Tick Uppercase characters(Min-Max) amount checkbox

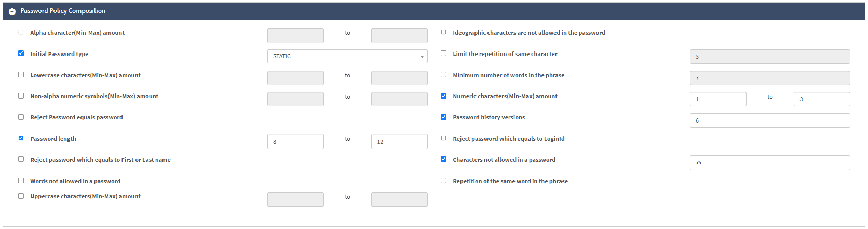21,196
